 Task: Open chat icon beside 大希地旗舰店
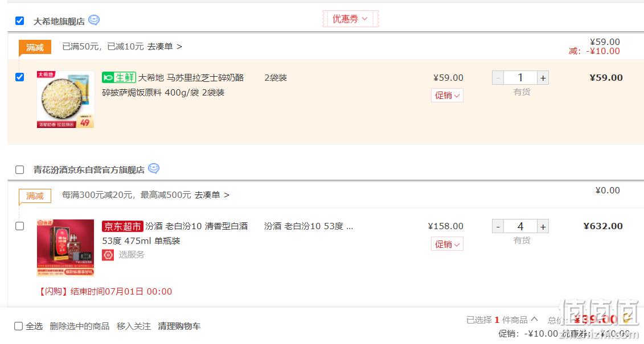click(94, 20)
